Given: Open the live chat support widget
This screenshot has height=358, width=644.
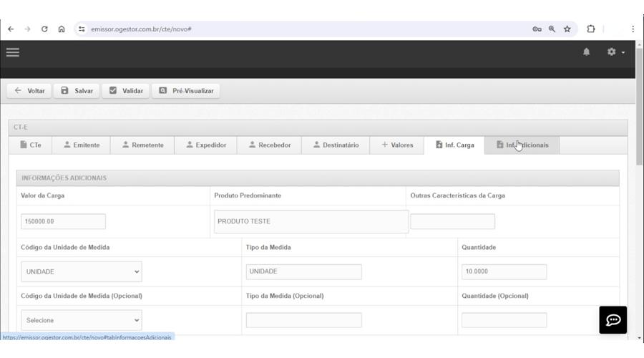Looking at the screenshot, I should 613,320.
